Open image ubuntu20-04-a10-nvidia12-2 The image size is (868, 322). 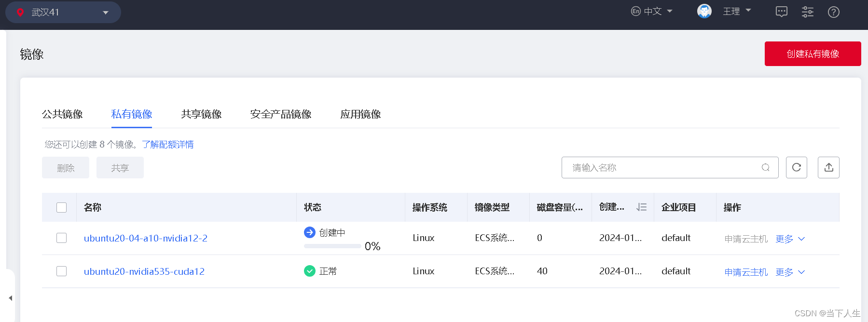tap(146, 238)
